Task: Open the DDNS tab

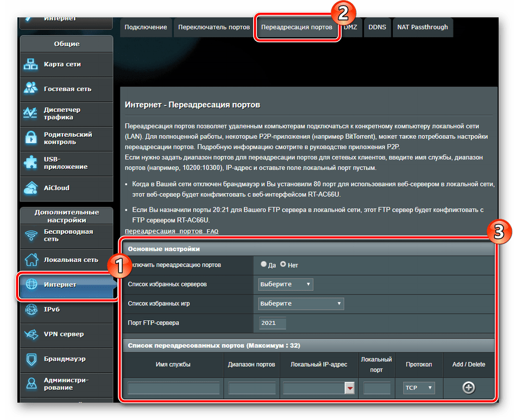Action: [x=377, y=27]
